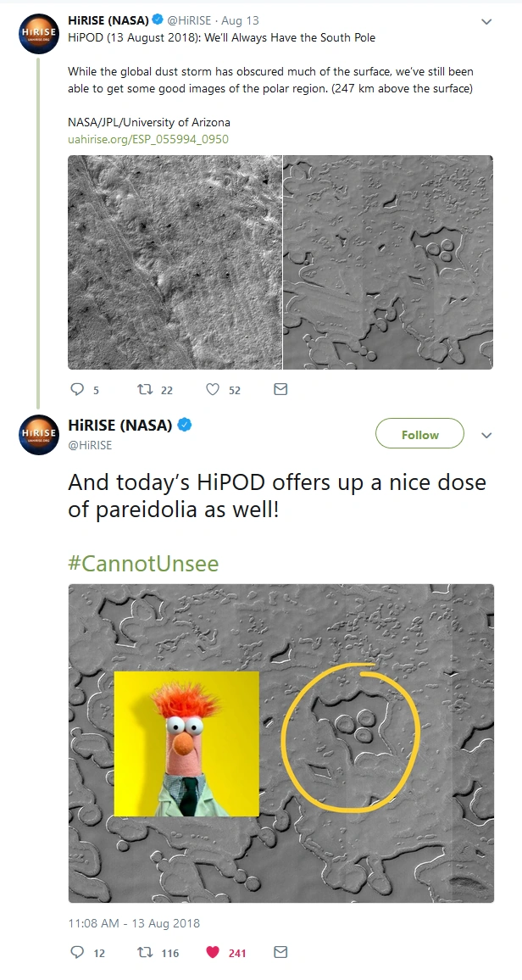Expand the first tweet's chevron menu
Viewport: 522px width, 980px height.
(x=486, y=21)
